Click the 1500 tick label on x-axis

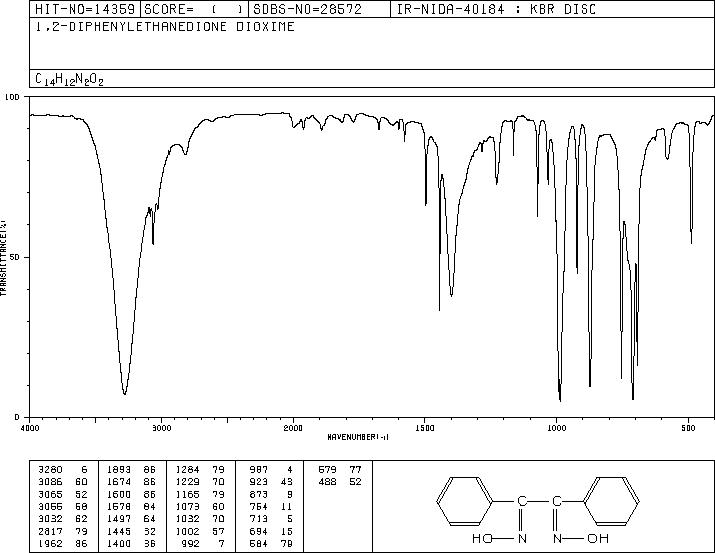(x=425, y=428)
